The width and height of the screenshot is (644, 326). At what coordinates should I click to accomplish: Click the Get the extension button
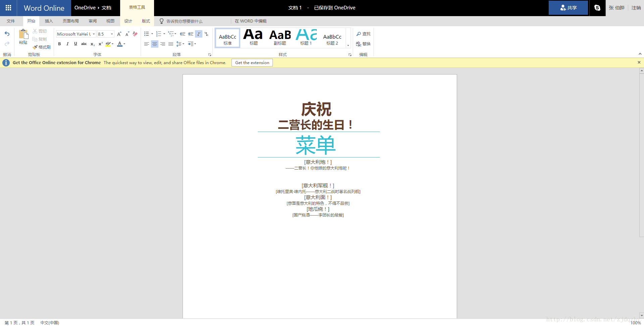click(x=252, y=63)
